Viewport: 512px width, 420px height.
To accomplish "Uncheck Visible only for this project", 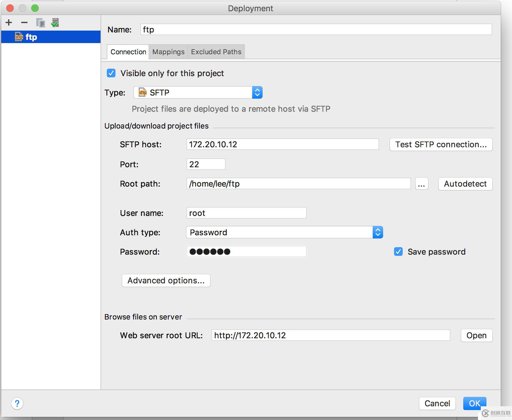I will [x=111, y=73].
